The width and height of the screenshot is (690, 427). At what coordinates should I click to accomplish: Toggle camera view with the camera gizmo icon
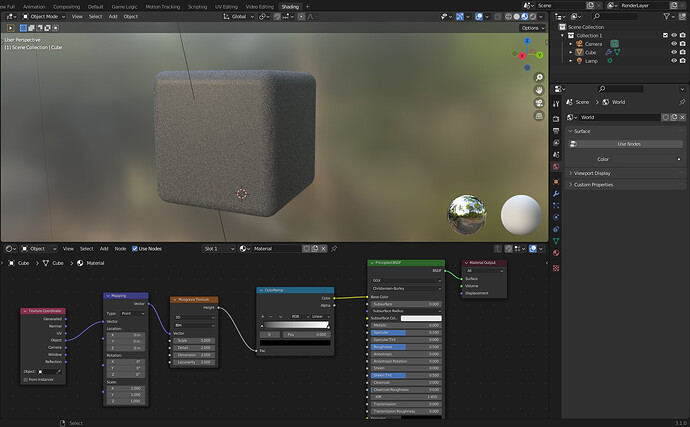(539, 103)
